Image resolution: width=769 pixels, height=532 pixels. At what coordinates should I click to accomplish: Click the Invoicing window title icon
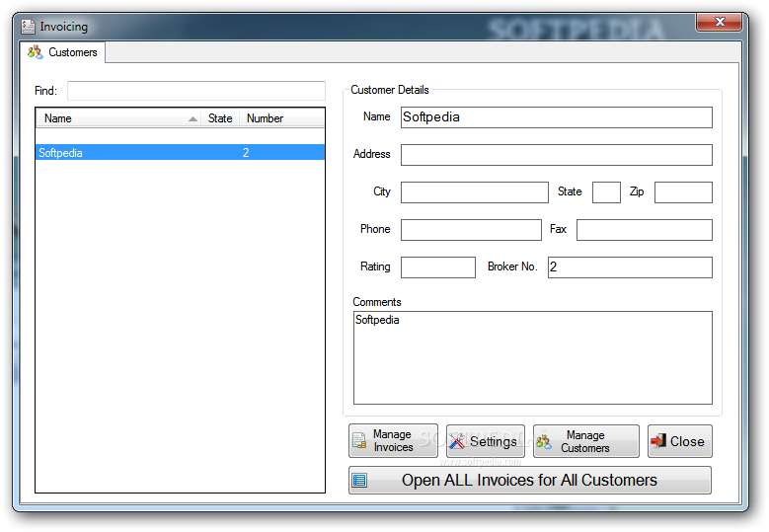pos(28,27)
